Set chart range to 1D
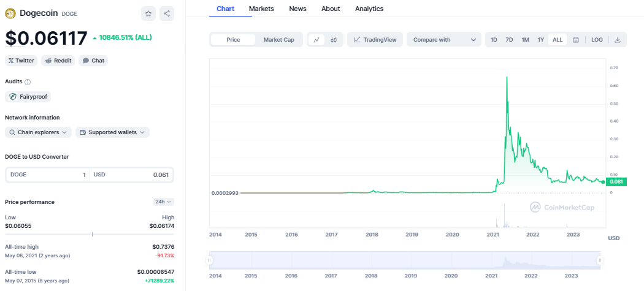The image size is (644, 291). pyautogui.click(x=494, y=40)
